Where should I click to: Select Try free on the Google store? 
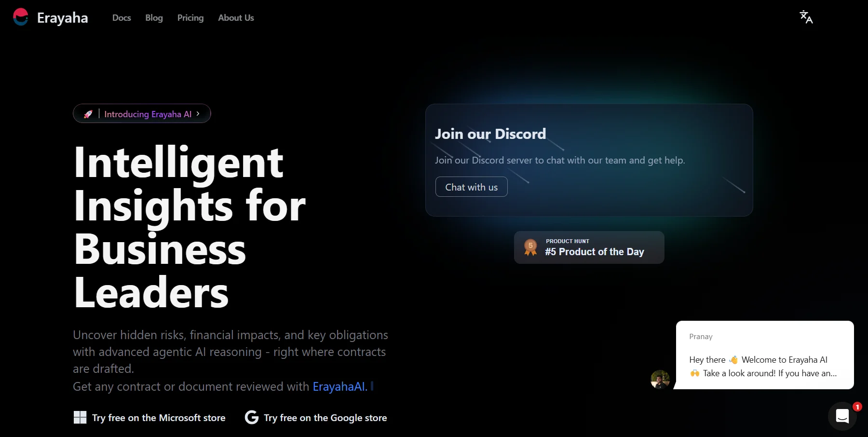point(316,418)
